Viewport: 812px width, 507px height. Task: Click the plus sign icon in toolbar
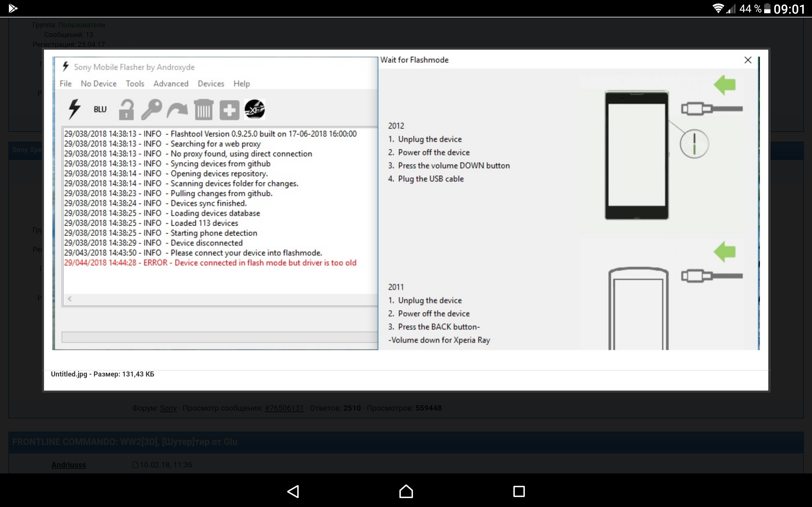click(229, 110)
